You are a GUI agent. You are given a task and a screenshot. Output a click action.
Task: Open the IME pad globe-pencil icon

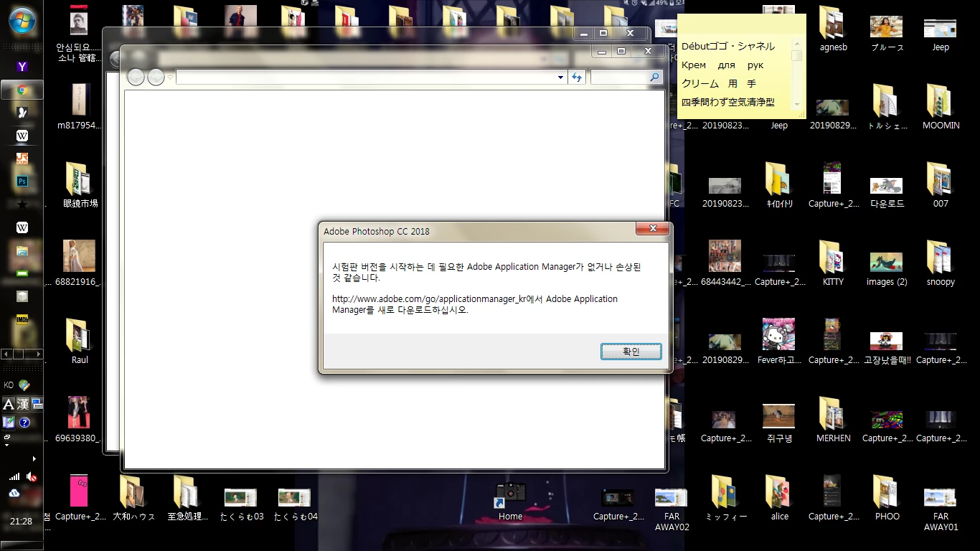[x=24, y=385]
